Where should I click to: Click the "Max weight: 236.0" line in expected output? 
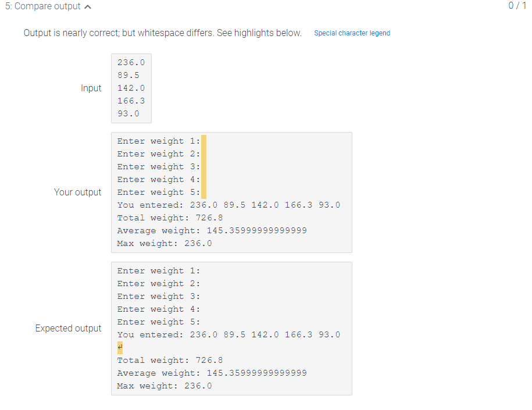pos(165,386)
